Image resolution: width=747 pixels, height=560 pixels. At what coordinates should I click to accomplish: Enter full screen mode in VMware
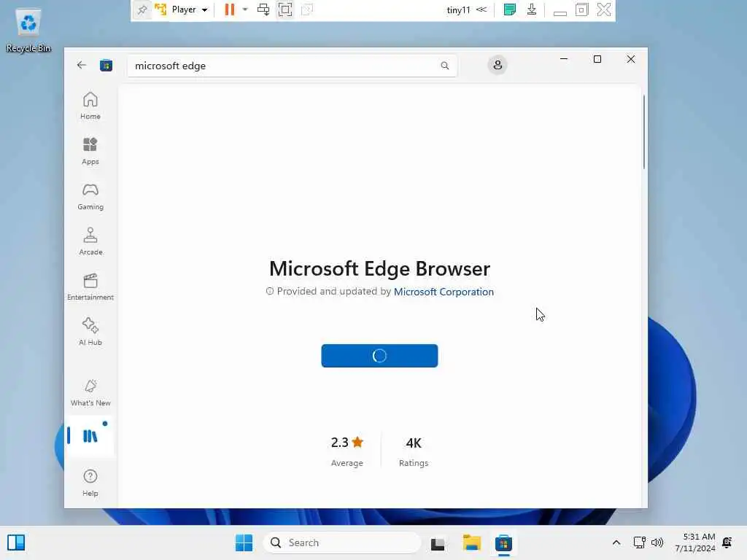[285, 9]
